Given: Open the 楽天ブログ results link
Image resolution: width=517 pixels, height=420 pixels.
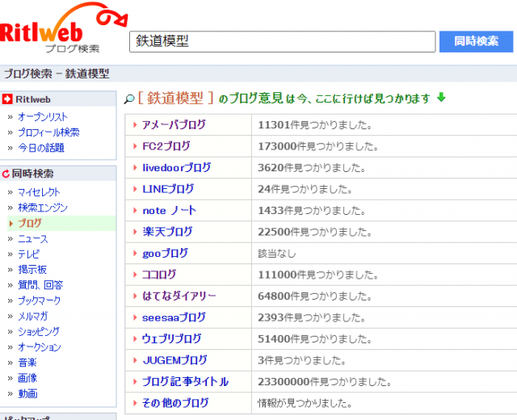Looking at the screenshot, I should point(167,232).
